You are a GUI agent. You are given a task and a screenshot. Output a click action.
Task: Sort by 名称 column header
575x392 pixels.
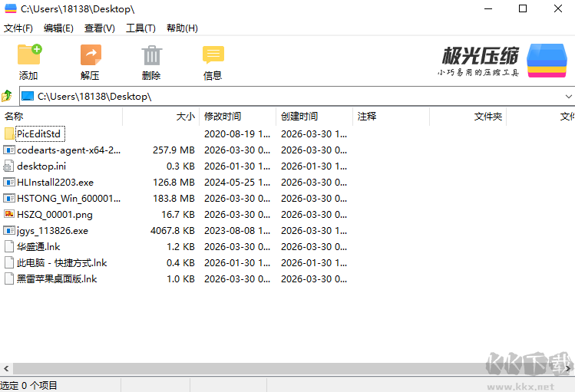(61, 117)
